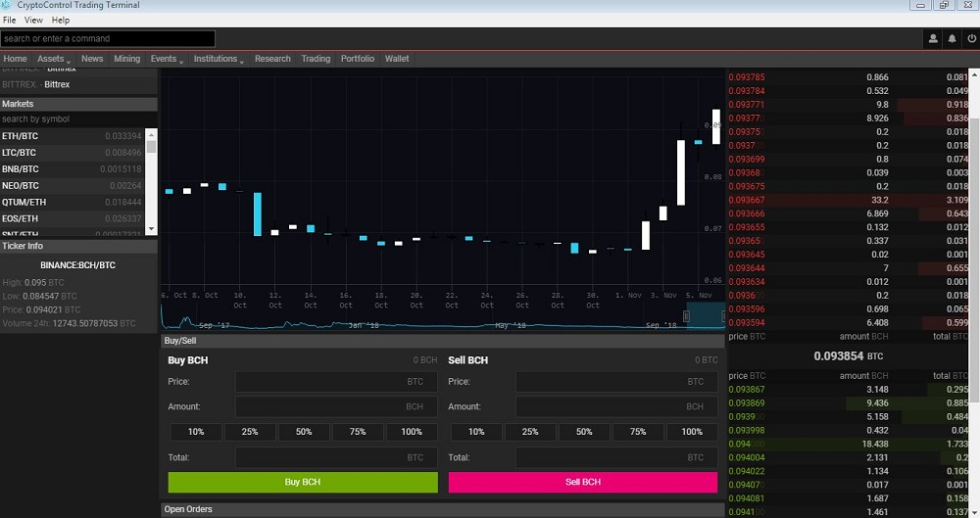This screenshot has width=980, height=518.
Task: Set sell amount to 10%
Action: (476, 432)
